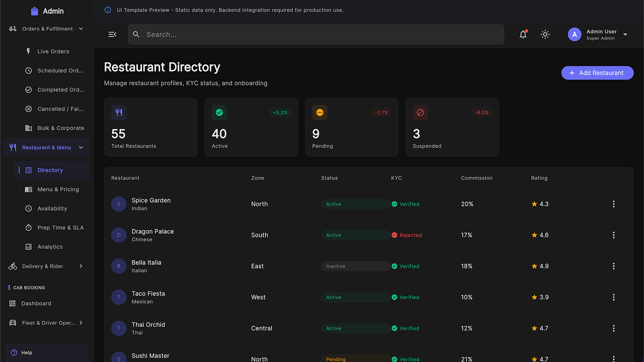Click the KYC column header
Screen dimensions: 644x362
coord(396,178)
